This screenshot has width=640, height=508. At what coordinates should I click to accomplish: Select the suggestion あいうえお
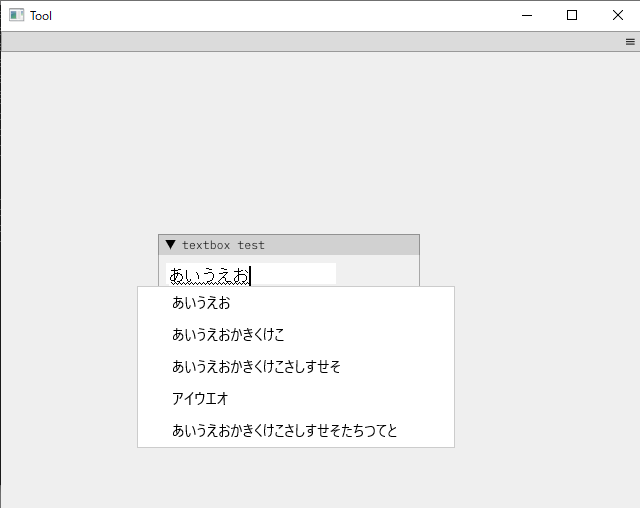296,303
